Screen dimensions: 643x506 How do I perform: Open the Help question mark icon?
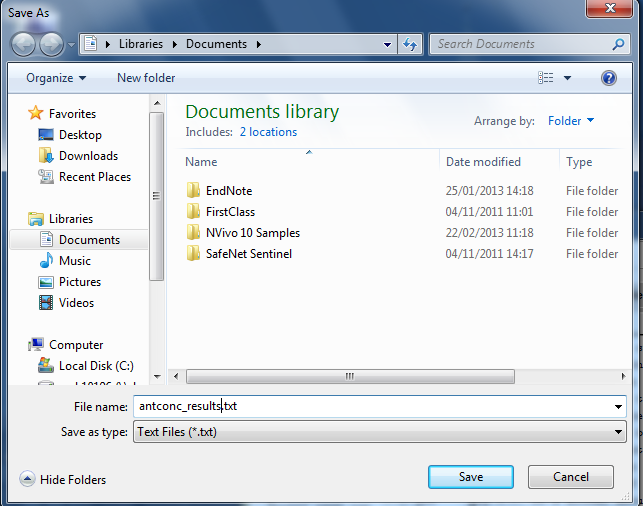pyautogui.click(x=608, y=78)
